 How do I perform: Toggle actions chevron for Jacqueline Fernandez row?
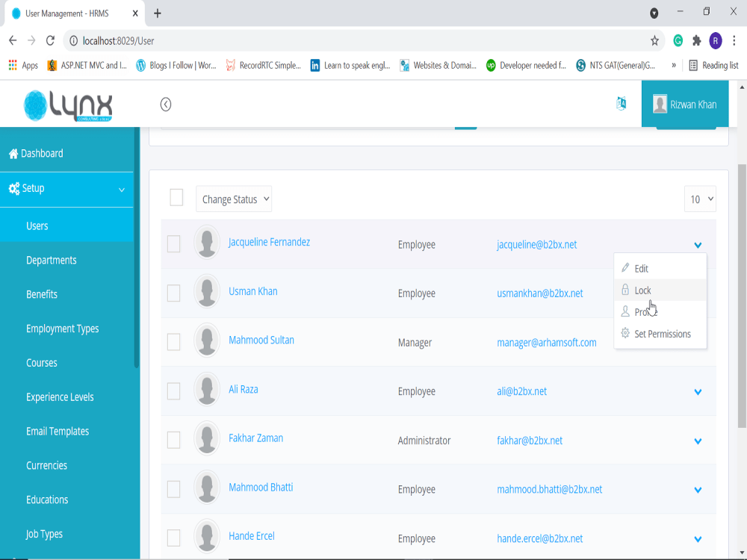click(698, 245)
